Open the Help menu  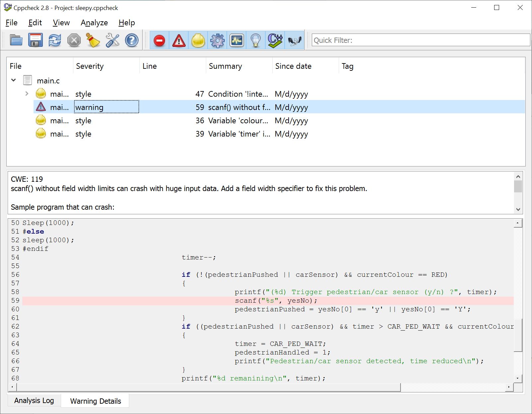(x=127, y=23)
